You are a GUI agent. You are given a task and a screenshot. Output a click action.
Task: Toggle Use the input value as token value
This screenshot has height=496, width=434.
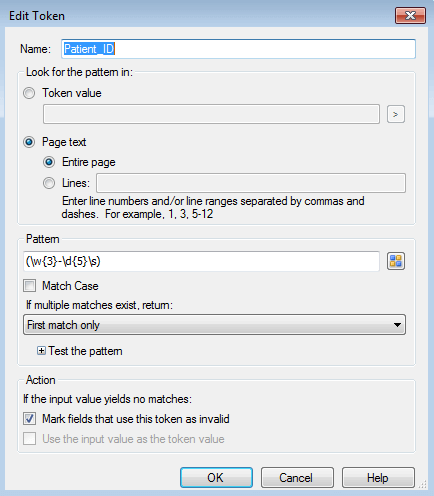coord(29,439)
